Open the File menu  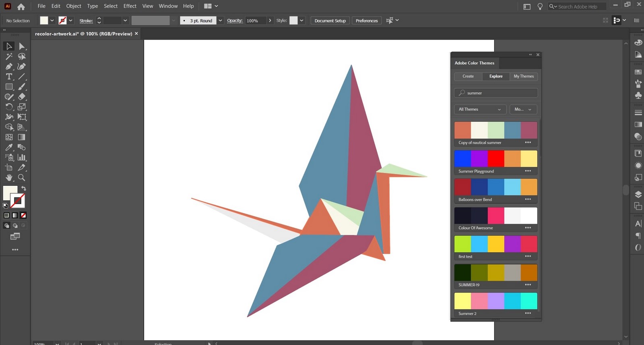click(41, 6)
